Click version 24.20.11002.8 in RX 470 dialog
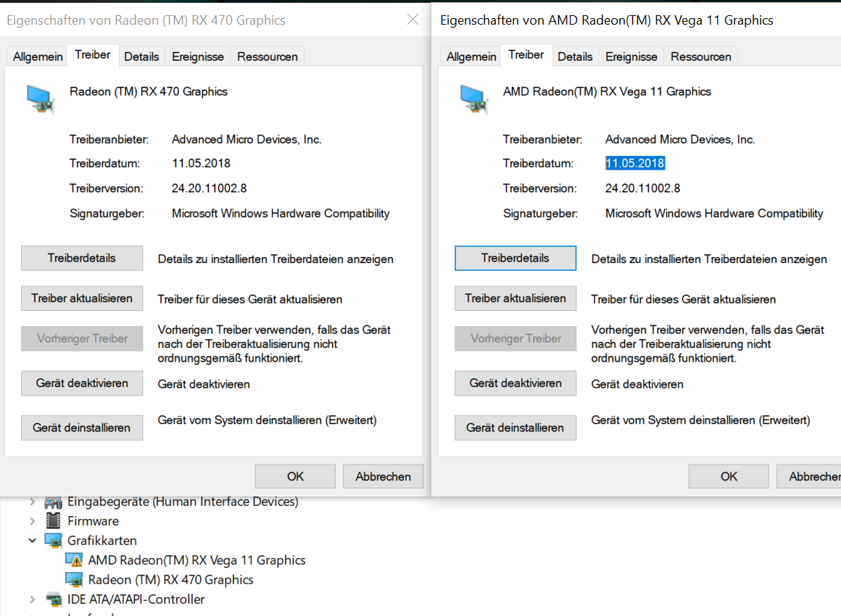Screen dimensions: 841x616 210,188
